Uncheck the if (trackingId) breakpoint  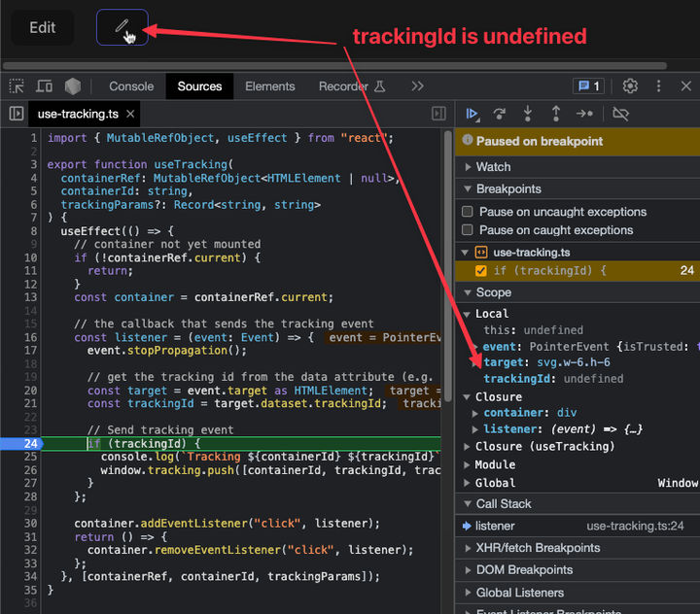(480, 271)
